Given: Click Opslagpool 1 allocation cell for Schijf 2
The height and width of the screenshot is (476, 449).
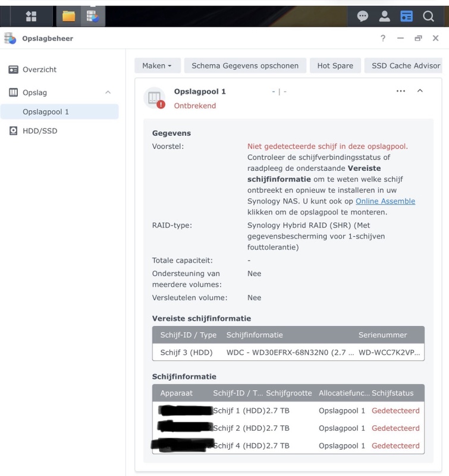Looking at the screenshot, I should pos(342,428).
